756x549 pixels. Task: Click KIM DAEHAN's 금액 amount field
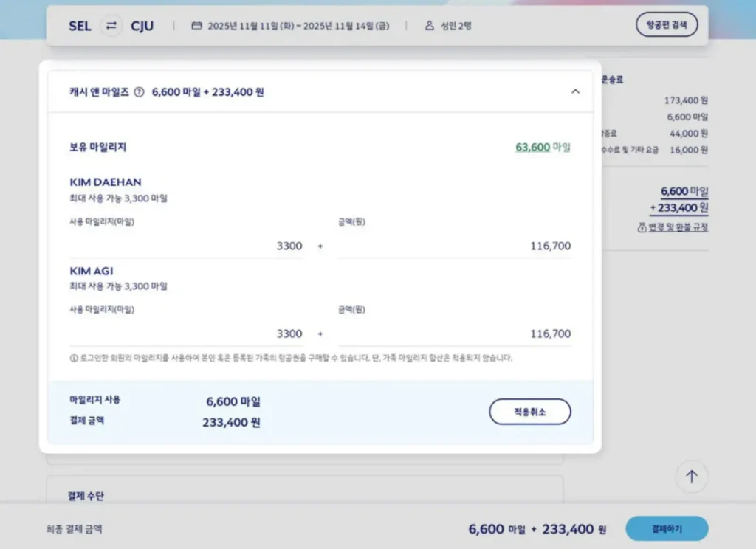pyautogui.click(x=454, y=246)
